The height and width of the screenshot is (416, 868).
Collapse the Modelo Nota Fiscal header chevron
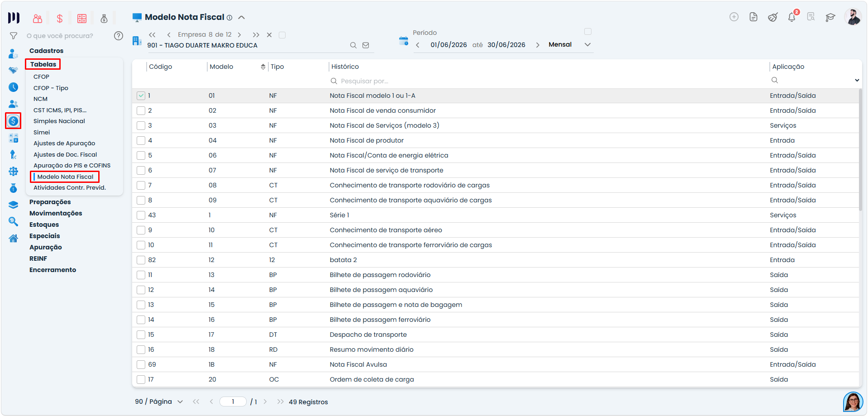tap(242, 18)
